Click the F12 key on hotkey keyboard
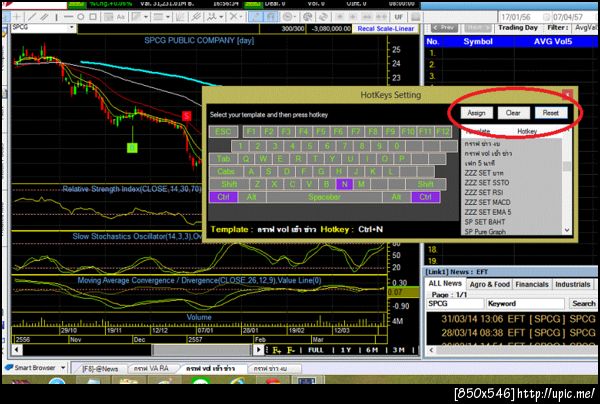This screenshot has width=600, height=404. pyautogui.click(x=442, y=132)
